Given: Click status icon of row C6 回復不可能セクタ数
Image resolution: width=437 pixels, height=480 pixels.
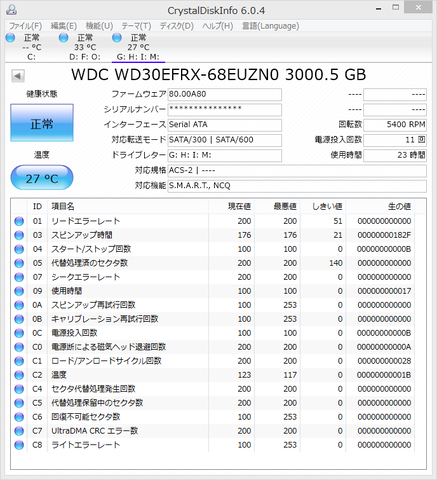Looking at the screenshot, I should coord(19,417).
